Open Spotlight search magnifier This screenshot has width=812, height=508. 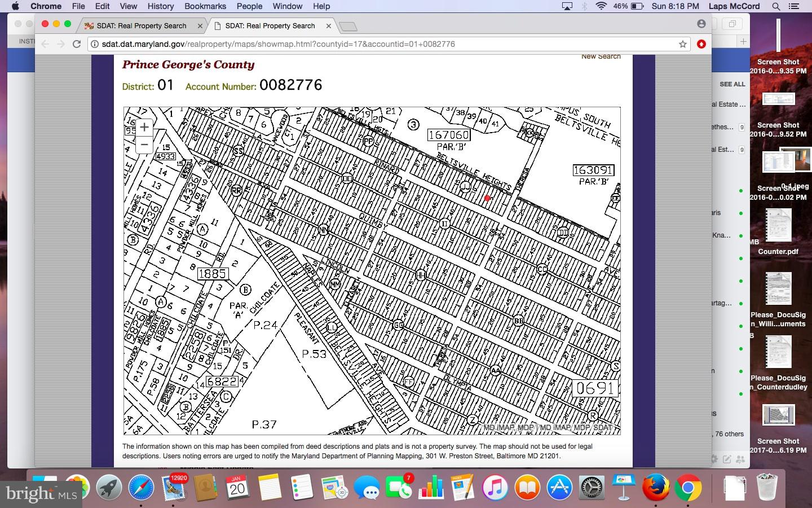776,6
